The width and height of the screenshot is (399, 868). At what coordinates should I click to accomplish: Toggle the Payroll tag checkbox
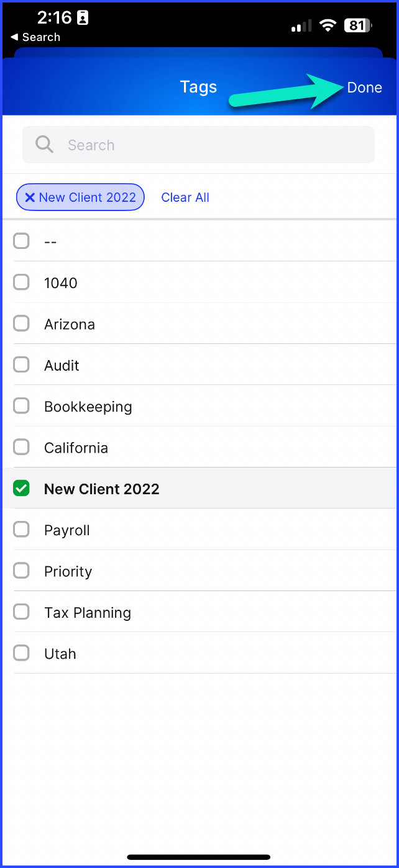coord(22,529)
